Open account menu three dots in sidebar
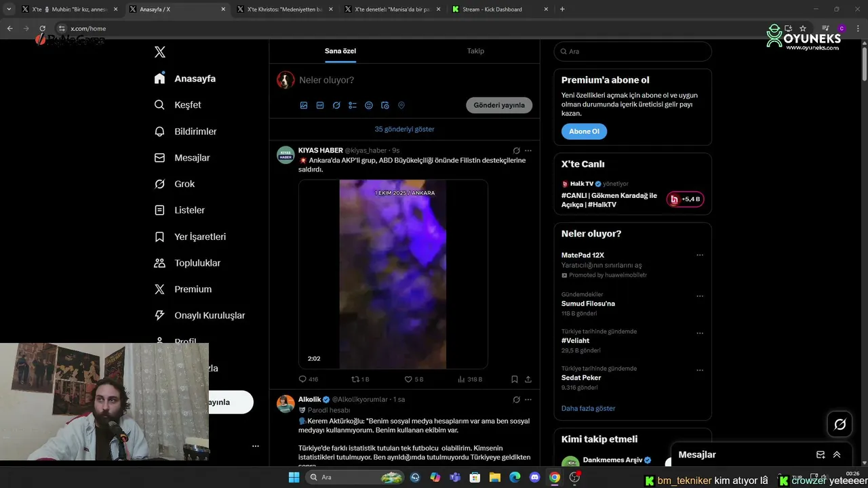Image resolution: width=868 pixels, height=488 pixels. pyautogui.click(x=256, y=446)
